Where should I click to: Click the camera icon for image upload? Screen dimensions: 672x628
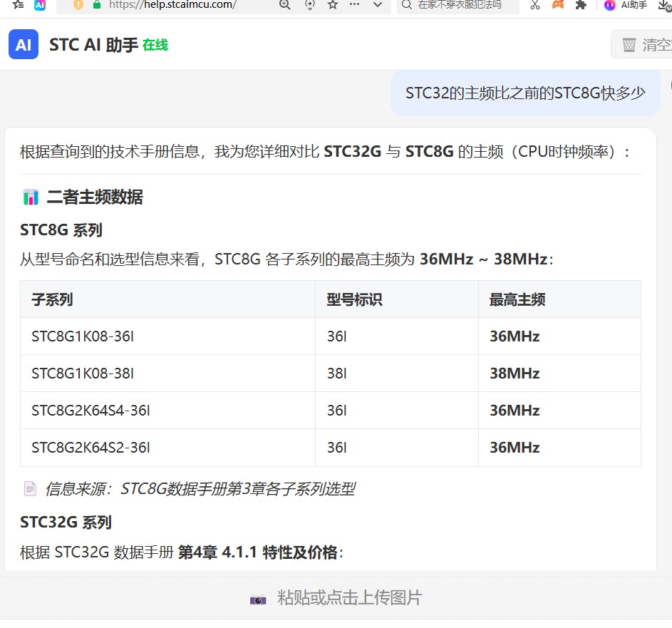coord(258,599)
